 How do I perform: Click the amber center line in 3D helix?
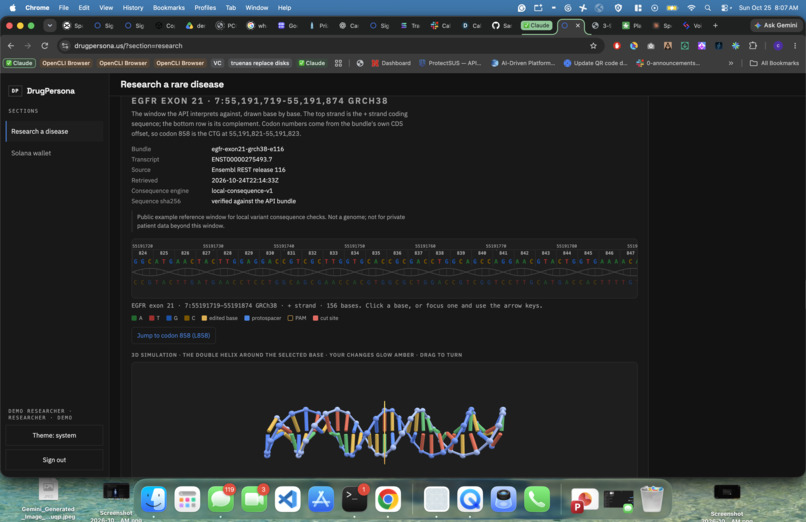(x=384, y=433)
